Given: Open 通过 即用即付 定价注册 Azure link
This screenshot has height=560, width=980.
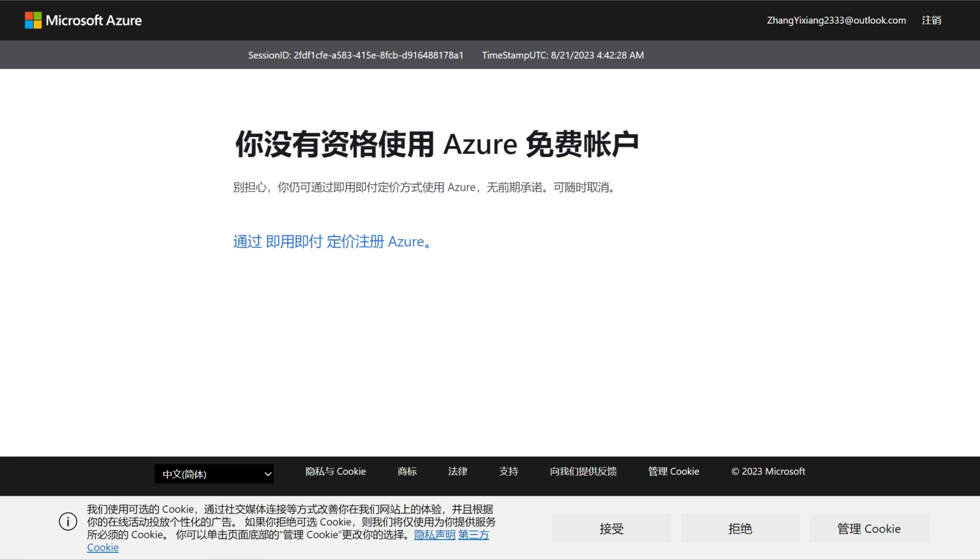Looking at the screenshot, I should click(332, 242).
